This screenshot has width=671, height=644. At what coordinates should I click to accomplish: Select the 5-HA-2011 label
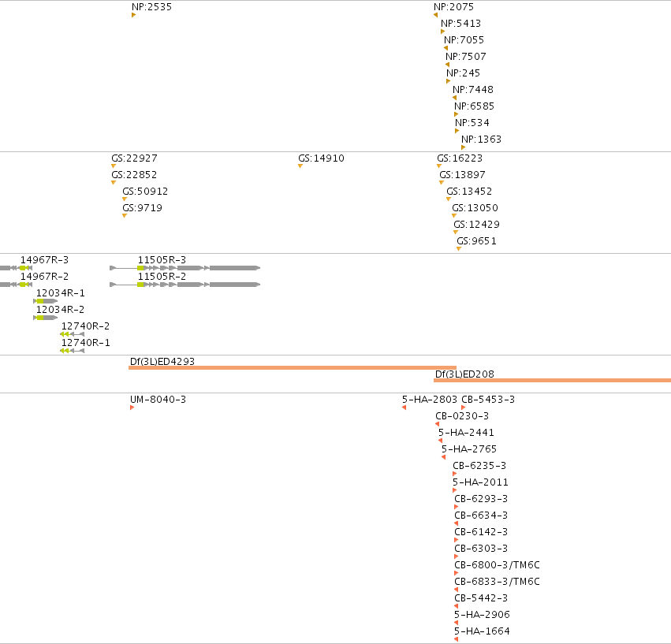tap(480, 482)
